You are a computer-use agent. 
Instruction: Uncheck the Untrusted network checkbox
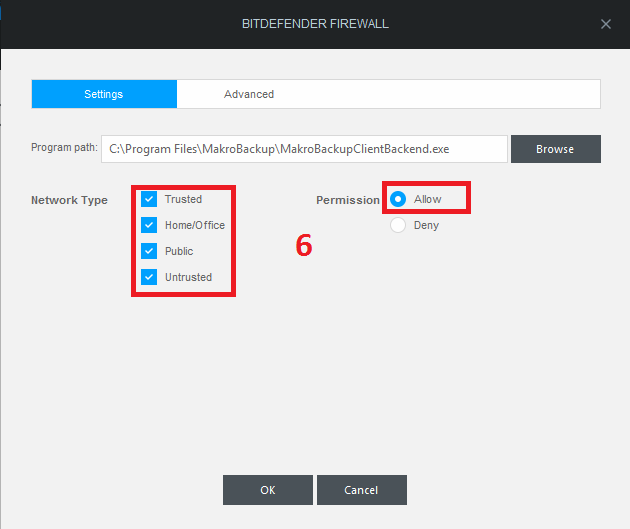(x=149, y=277)
